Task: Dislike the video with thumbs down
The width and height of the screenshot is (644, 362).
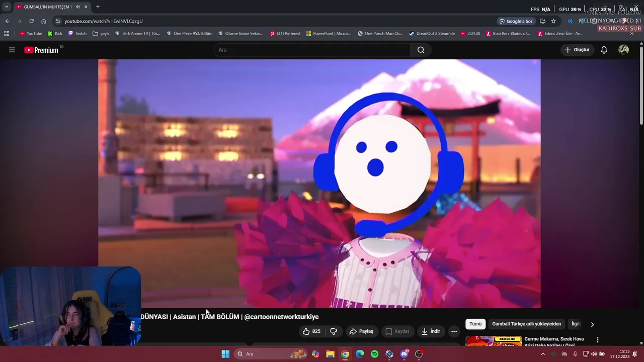Action: 333,331
